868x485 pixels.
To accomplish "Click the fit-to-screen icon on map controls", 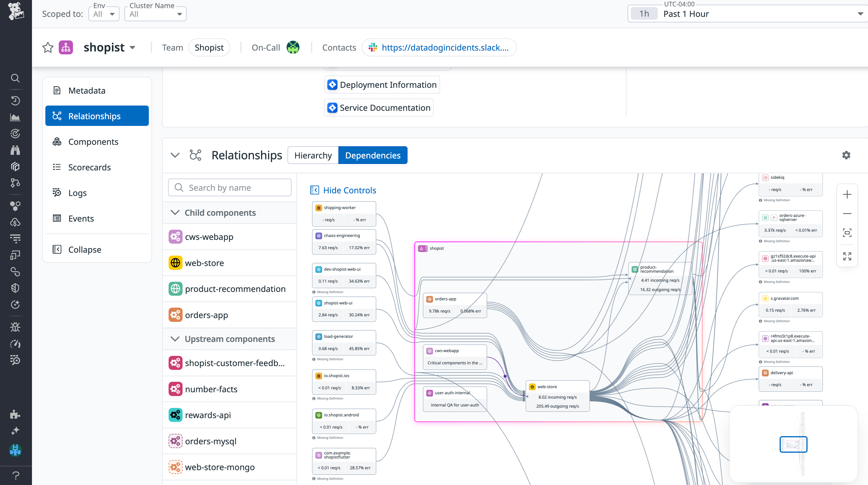I will tap(847, 233).
